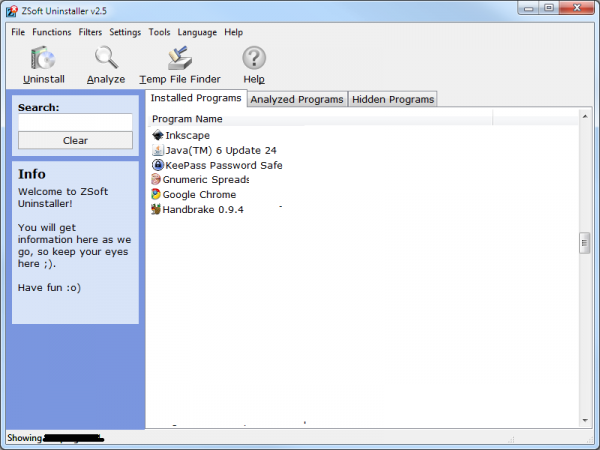Screen dimensions: 600x450
Task: Click the Handbrake 0.9.4 icon
Action: [155, 209]
